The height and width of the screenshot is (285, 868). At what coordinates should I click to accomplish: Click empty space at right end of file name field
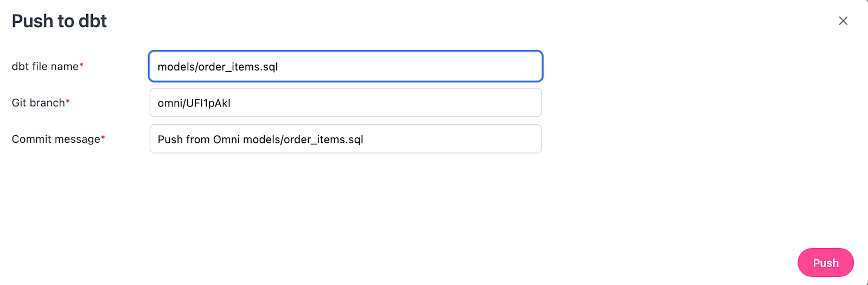pyautogui.click(x=488, y=66)
